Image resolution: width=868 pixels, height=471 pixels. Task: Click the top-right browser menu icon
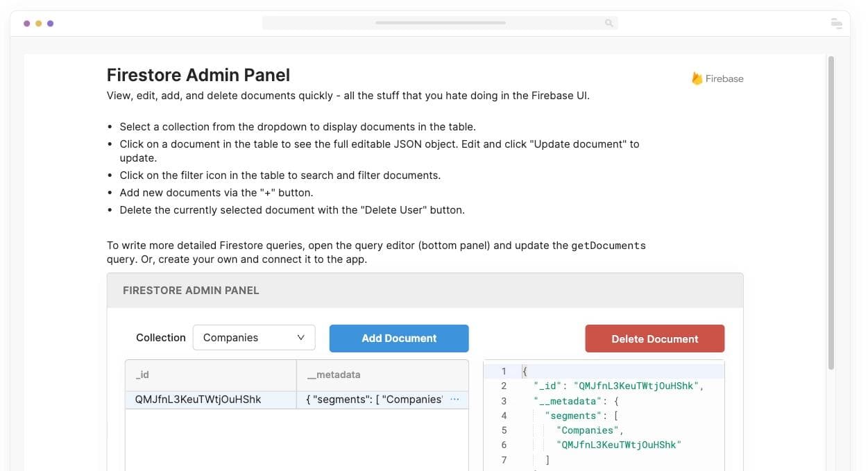(836, 23)
